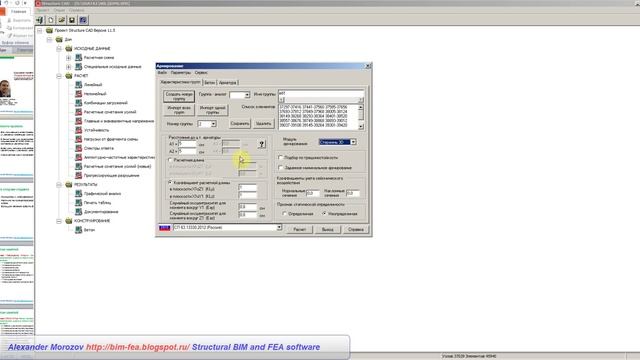Image resolution: width=640 pixels, height=360 pixels.
Task: Click the Прогрессирующее разрушение icon
Action: point(78,176)
